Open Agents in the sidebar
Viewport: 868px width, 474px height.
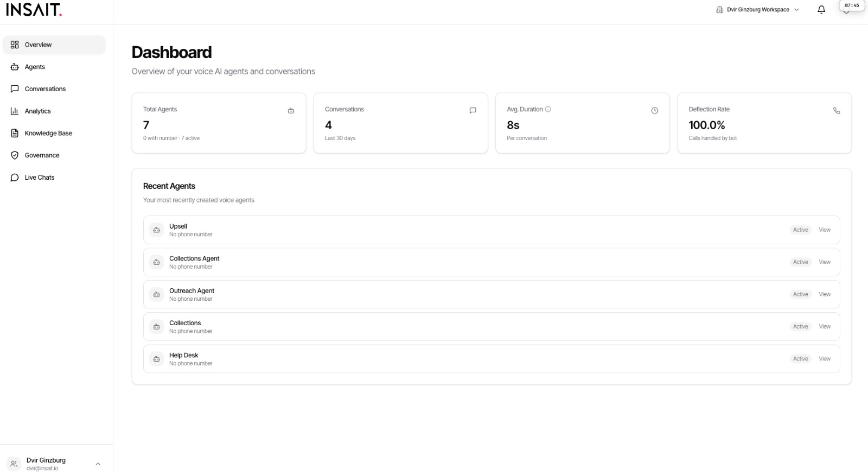coord(35,67)
